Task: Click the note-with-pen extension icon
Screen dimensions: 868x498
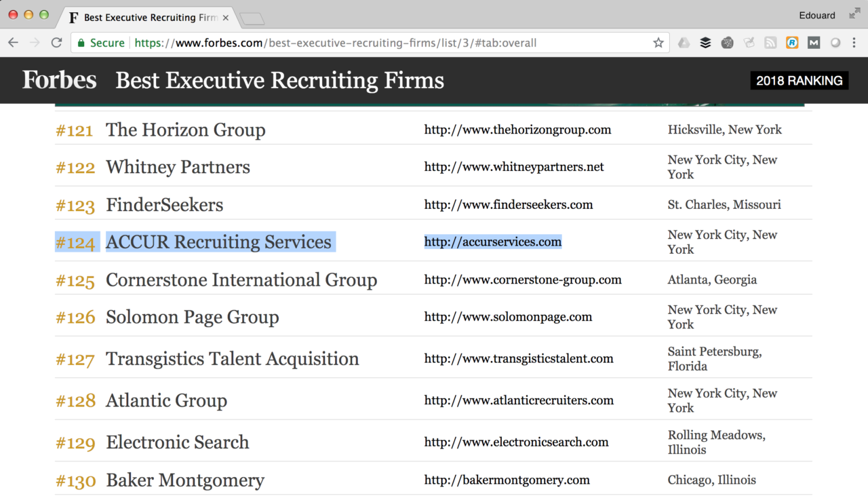Action: click(749, 43)
